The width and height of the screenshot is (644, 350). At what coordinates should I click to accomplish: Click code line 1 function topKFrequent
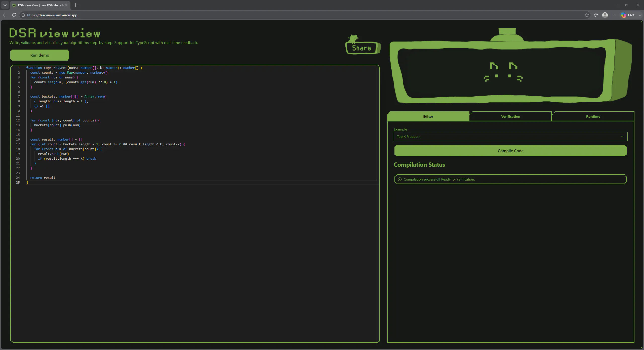[x=85, y=68]
